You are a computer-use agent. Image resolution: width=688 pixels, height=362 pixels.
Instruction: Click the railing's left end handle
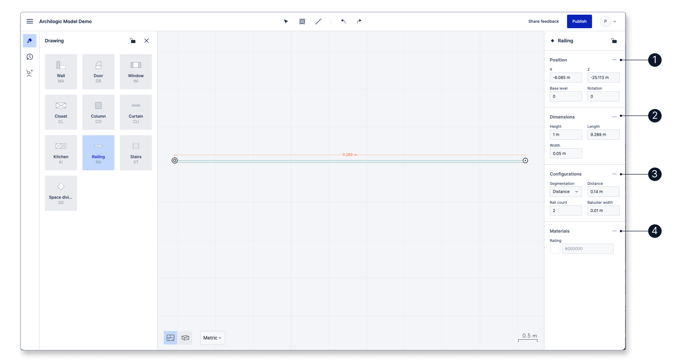point(175,161)
